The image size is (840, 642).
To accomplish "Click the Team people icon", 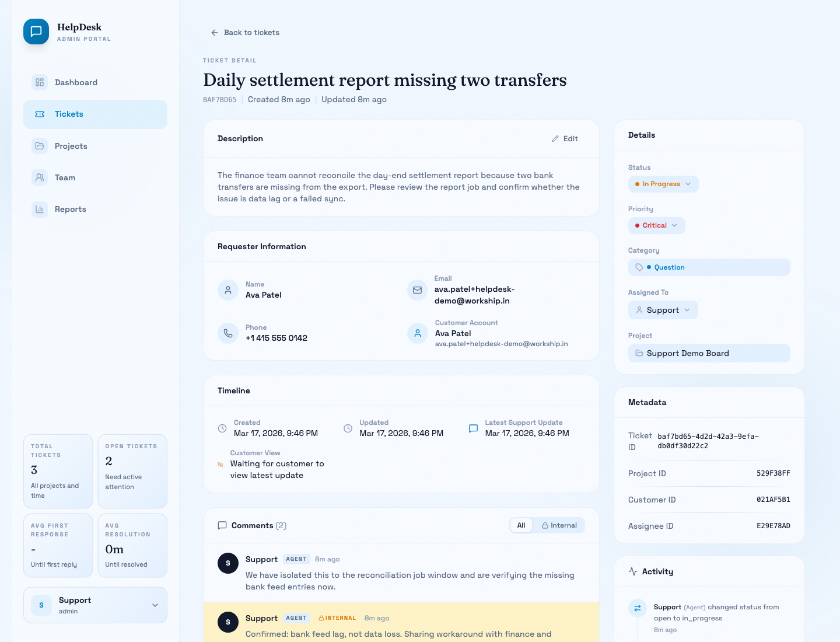I will point(40,177).
